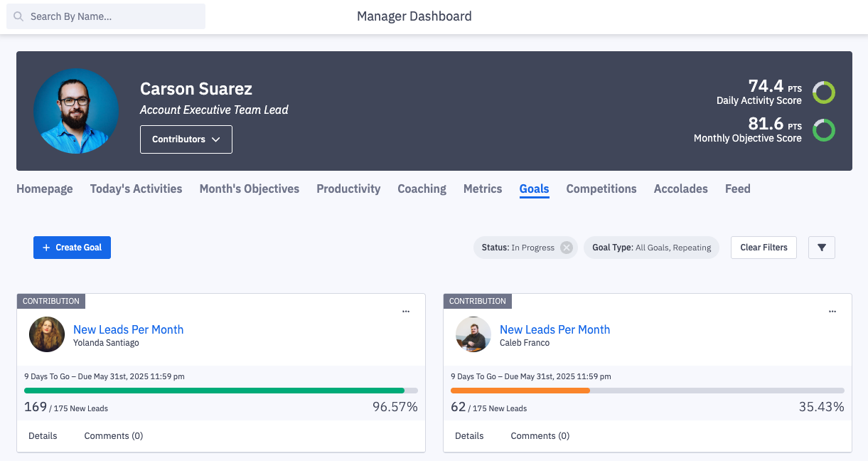Click Caleb Franco's avatar

(473, 334)
